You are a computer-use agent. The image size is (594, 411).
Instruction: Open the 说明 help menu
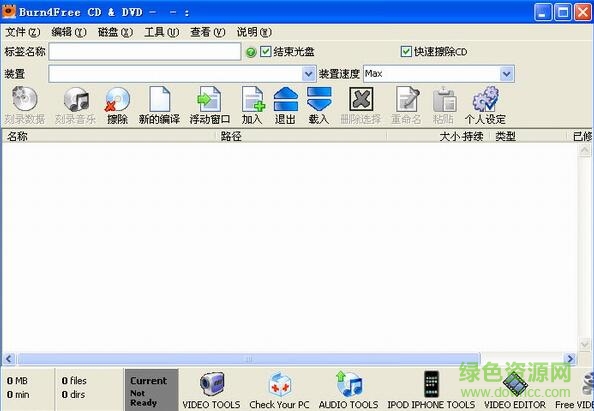click(x=254, y=32)
